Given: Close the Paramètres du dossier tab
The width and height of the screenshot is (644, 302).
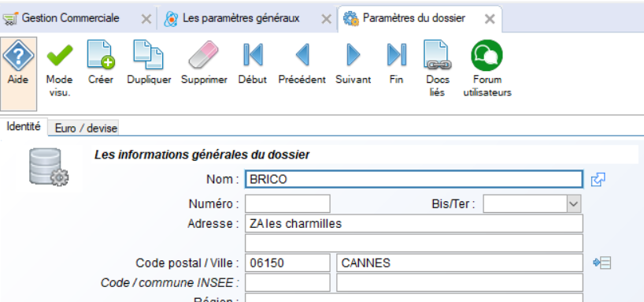Looking at the screenshot, I should [x=490, y=19].
